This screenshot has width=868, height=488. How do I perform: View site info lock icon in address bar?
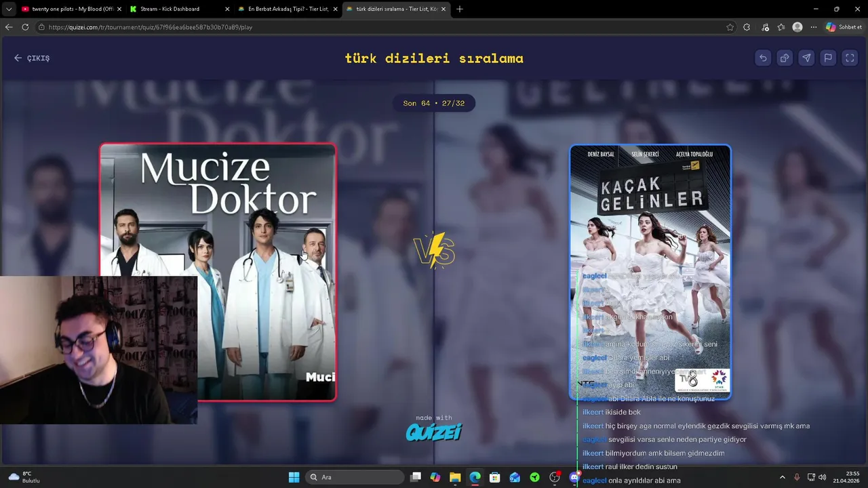click(41, 27)
